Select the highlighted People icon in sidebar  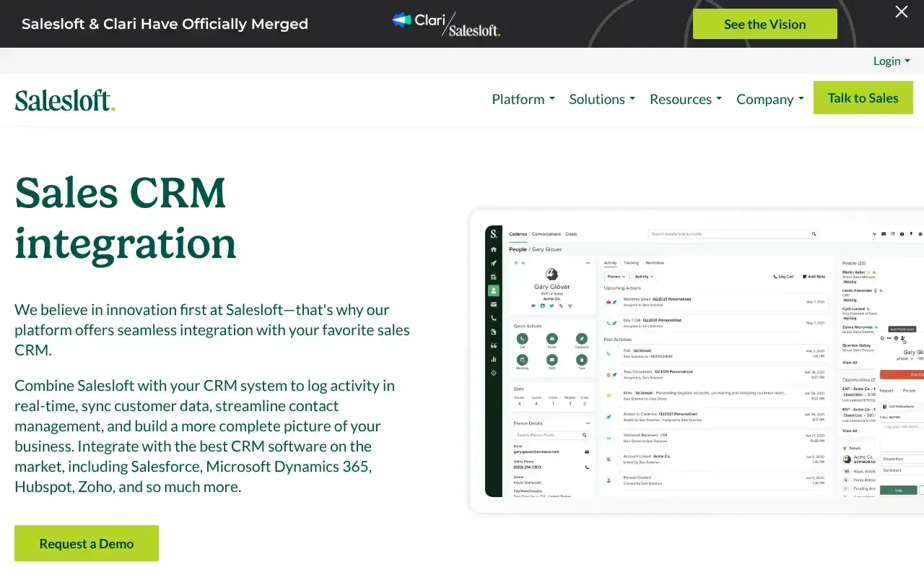click(494, 290)
